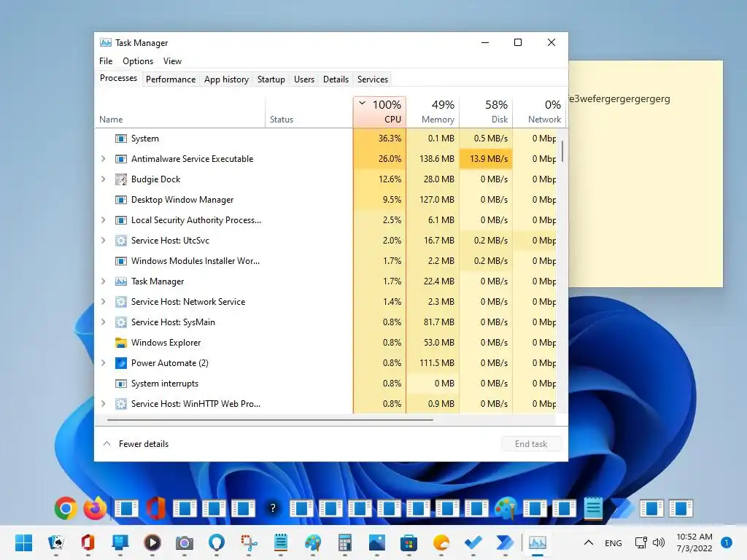Select the Desktop Window Manager process

pyautogui.click(x=326, y=200)
